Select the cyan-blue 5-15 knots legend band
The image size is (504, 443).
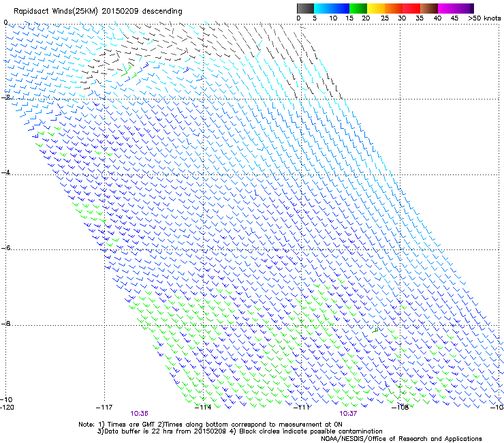(x=332, y=8)
